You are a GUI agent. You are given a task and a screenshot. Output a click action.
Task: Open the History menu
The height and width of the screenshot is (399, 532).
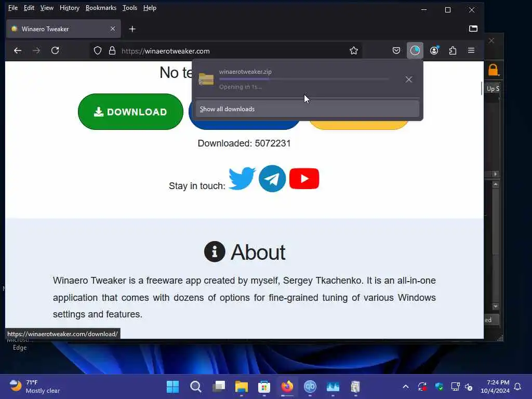70,8
